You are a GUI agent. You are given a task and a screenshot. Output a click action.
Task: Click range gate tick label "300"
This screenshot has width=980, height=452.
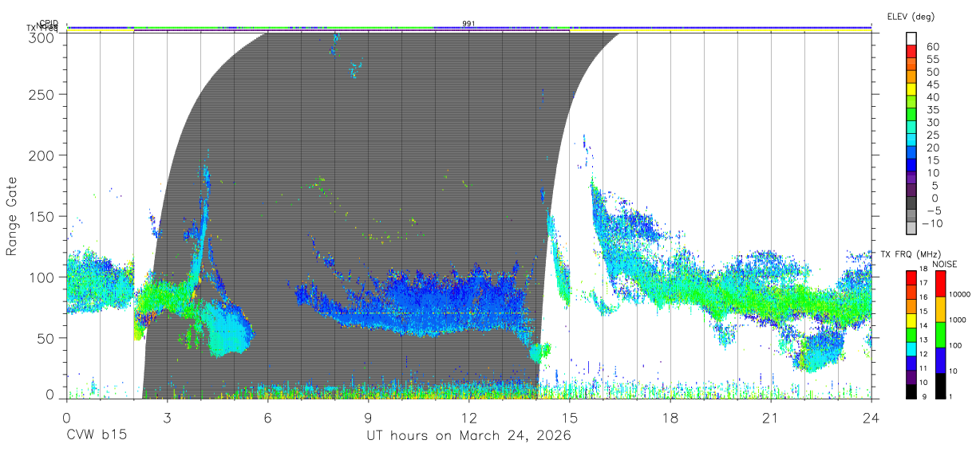pyautogui.click(x=42, y=37)
